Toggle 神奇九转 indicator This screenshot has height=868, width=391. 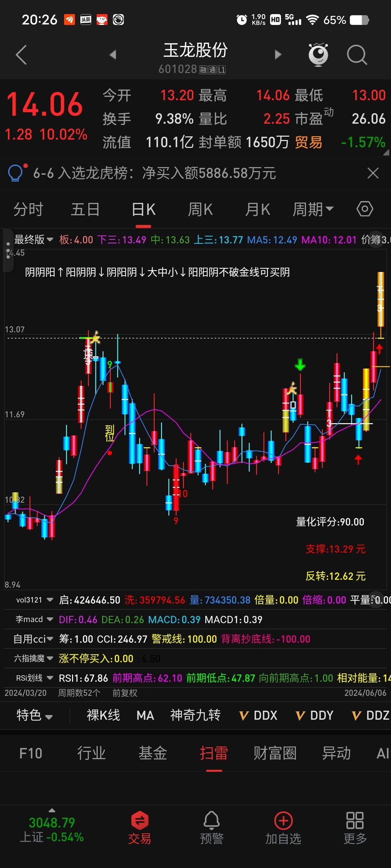point(195,715)
